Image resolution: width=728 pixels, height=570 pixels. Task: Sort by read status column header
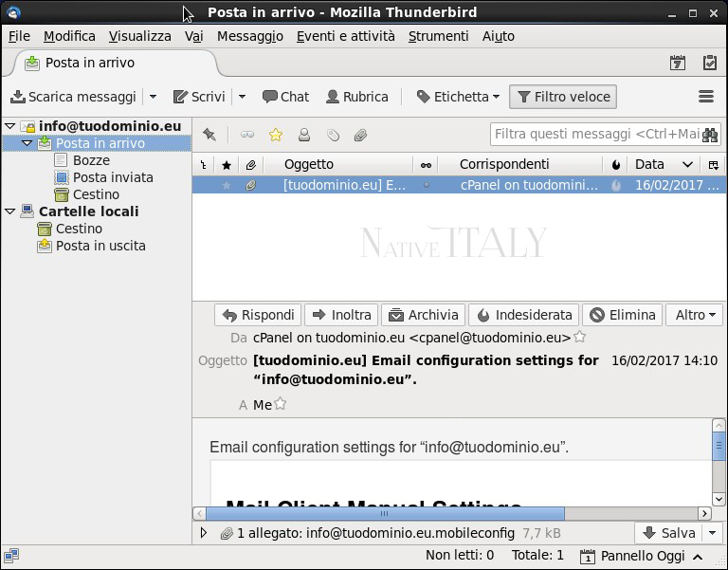pos(426,165)
